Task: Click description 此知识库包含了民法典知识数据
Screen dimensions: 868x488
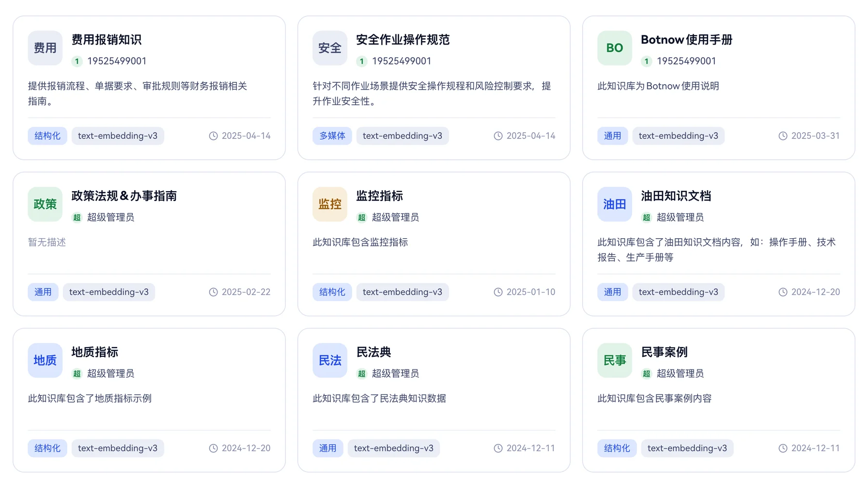Action: pyautogui.click(x=379, y=398)
